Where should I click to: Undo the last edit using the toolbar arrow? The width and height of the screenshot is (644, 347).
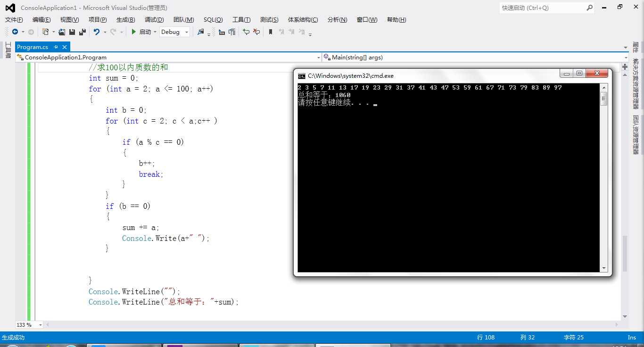tap(97, 32)
